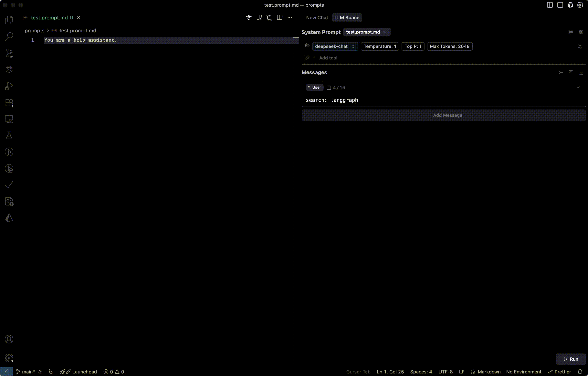Screen dimensions: 588x376
Task: Select the LLM Space tab
Action: [347, 18]
